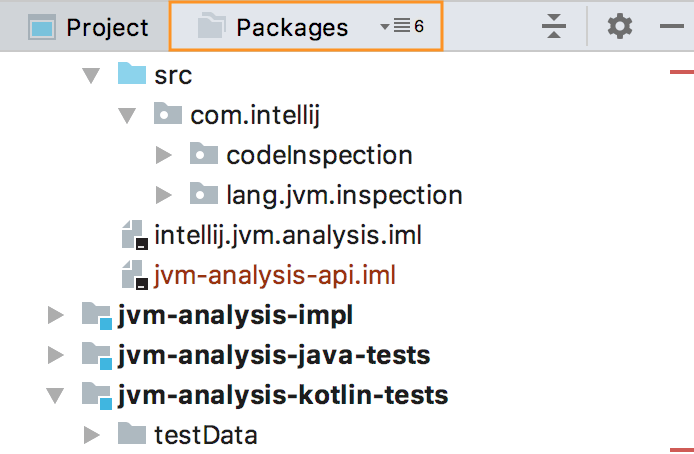This screenshot has width=694, height=454.
Task: Expand the jvm-analysis-java-tests module arrow
Action: [56, 355]
